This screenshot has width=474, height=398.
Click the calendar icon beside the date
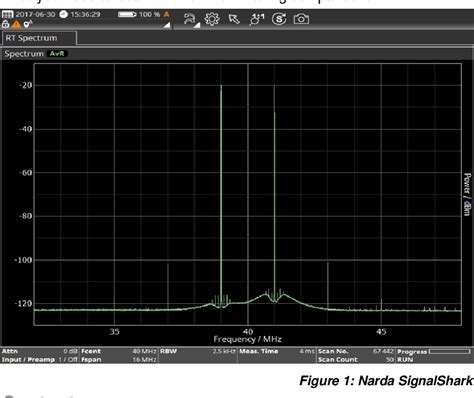(7, 14)
